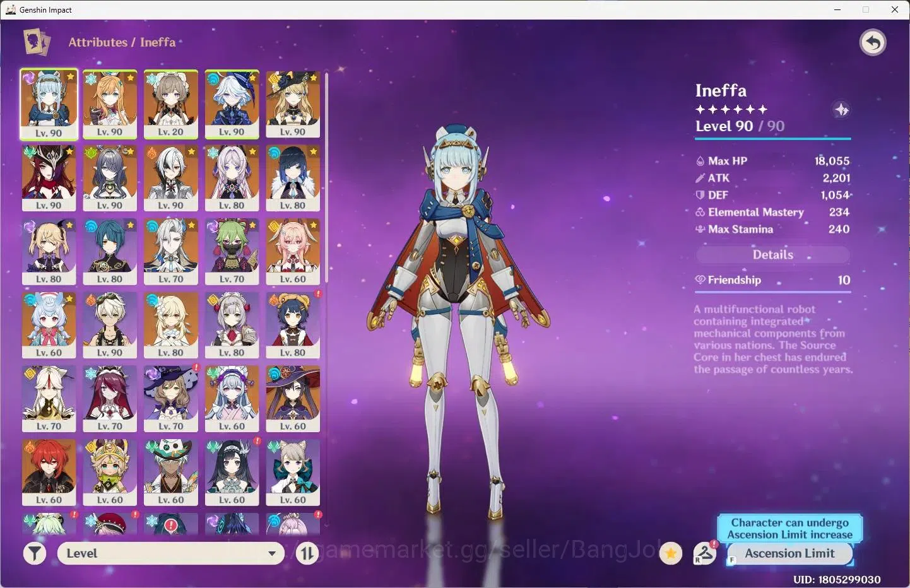Select Lisa's Lv. 70 portrait
The image size is (910, 588).
171,399
